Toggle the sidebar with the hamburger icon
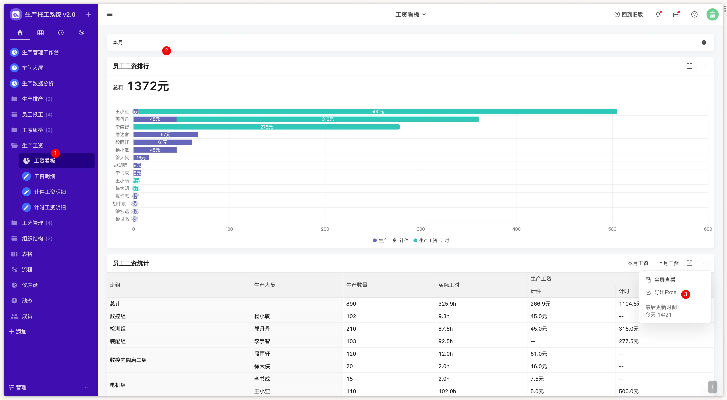Image resolution: width=727 pixels, height=400 pixels. click(x=109, y=15)
